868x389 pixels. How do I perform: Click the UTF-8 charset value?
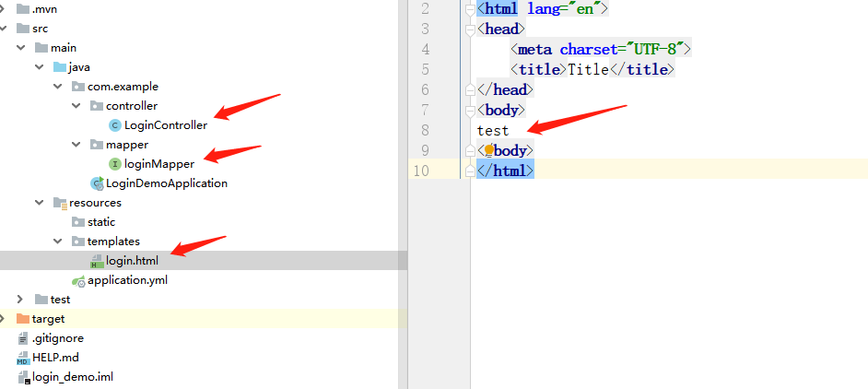tap(655, 50)
